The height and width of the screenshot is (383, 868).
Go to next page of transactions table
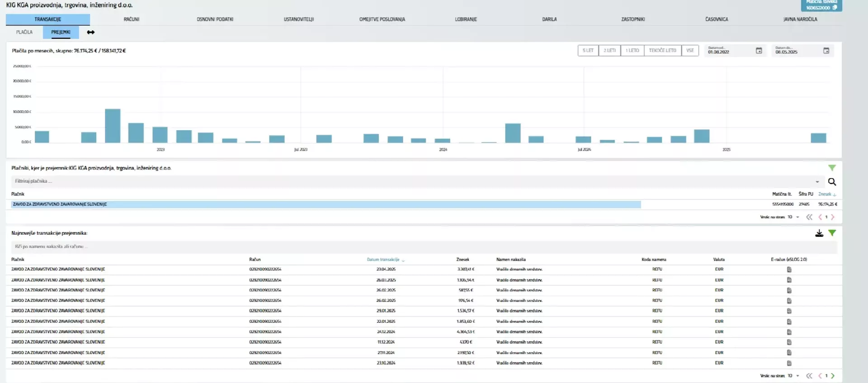coord(833,376)
